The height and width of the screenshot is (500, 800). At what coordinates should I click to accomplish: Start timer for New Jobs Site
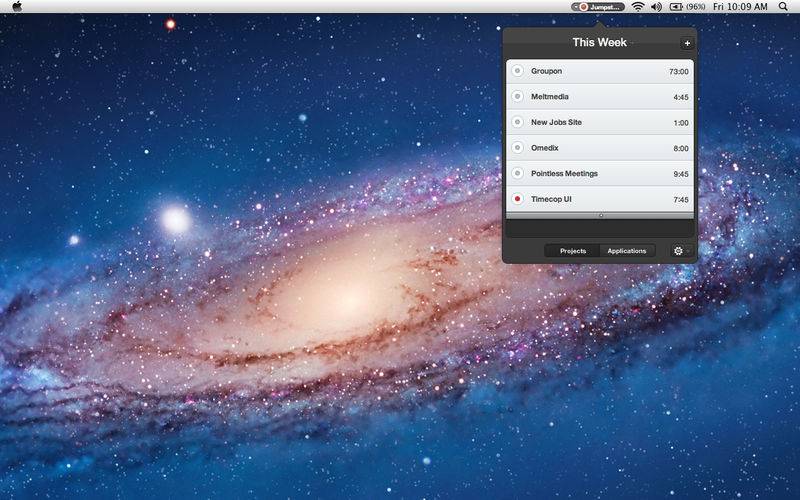point(517,122)
